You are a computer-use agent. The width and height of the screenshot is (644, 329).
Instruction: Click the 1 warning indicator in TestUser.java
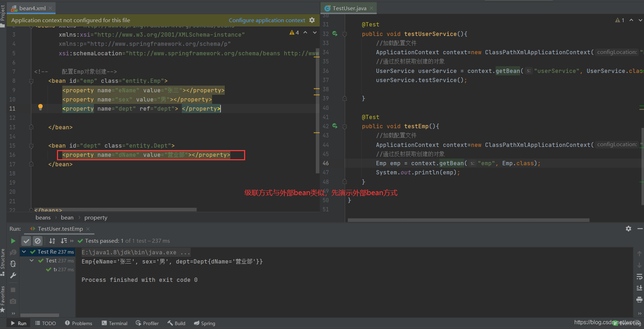(x=620, y=20)
